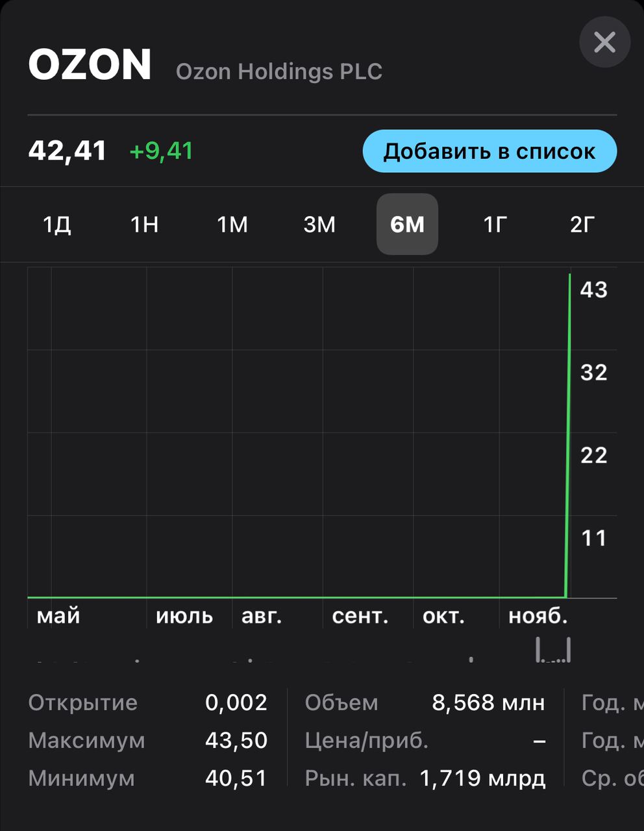Tap the Объем label
The width and height of the screenshot is (644, 831).
[341, 702]
